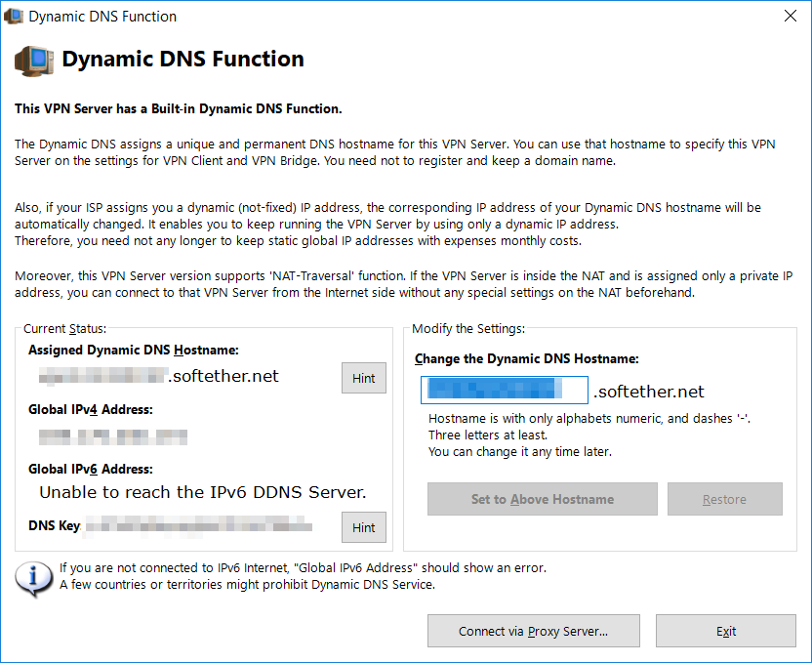Open Connect via Proxy Server dialog
The height and width of the screenshot is (663, 812).
pos(534,631)
